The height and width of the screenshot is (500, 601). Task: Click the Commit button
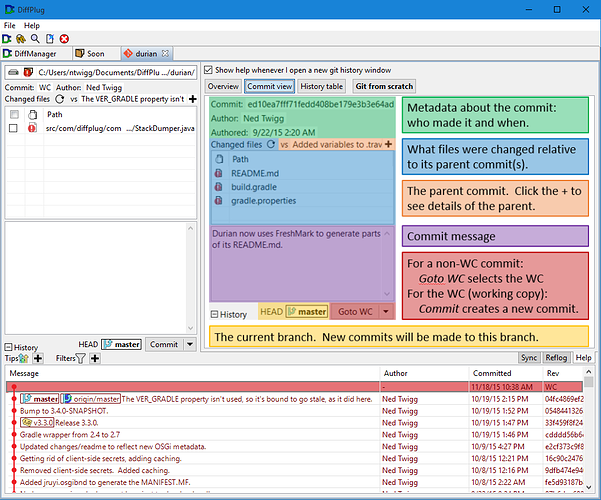pyautogui.click(x=164, y=344)
